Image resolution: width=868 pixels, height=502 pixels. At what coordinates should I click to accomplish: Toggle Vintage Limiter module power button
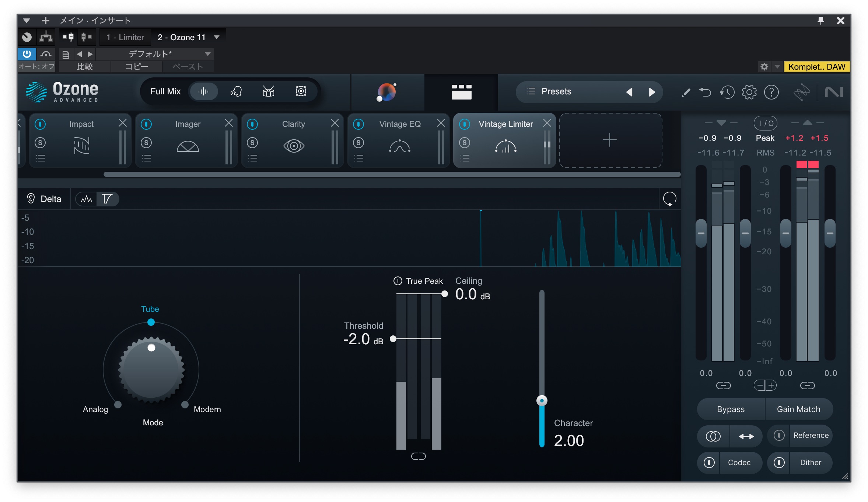(465, 124)
